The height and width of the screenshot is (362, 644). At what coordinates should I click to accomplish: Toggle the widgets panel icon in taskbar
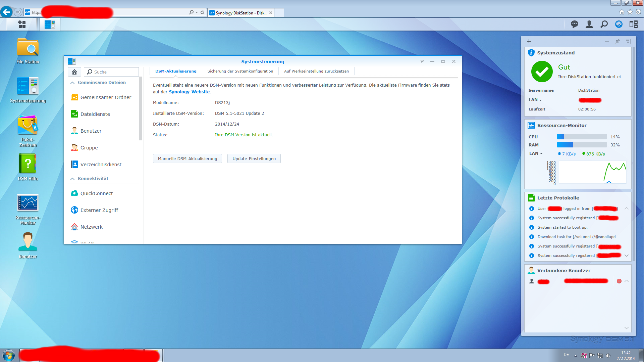click(x=633, y=24)
